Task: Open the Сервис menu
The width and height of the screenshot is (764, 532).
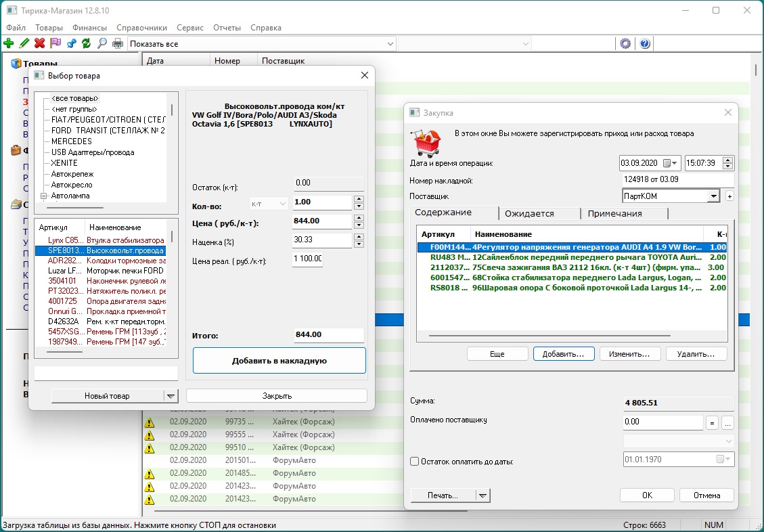Action: pyautogui.click(x=190, y=28)
